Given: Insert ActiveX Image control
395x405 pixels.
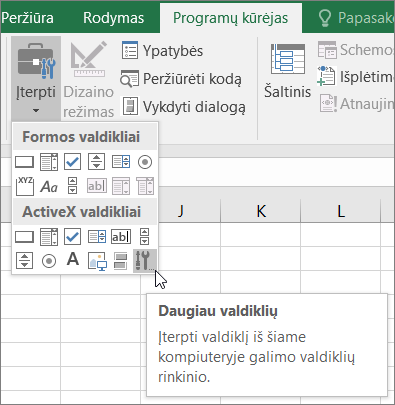Looking at the screenshot, I should [x=97, y=261].
